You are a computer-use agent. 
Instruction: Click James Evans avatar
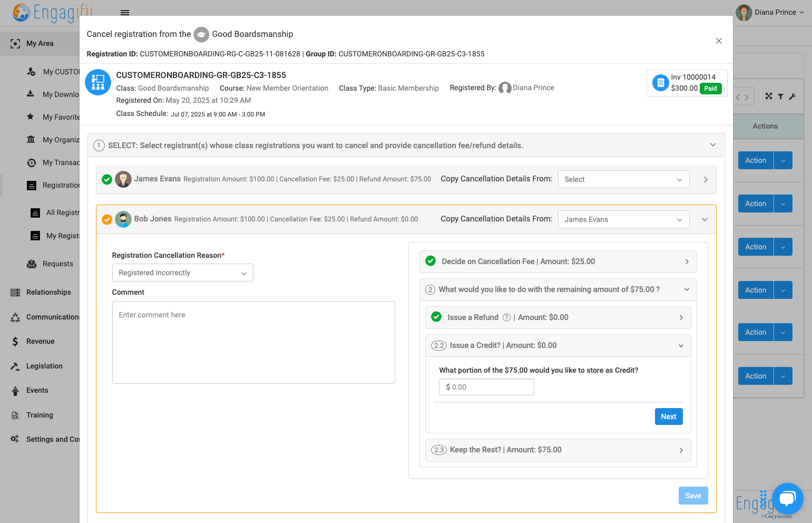[123, 179]
